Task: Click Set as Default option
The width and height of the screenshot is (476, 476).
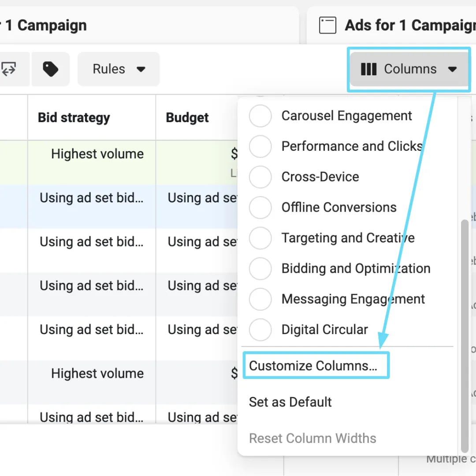Action: pos(290,402)
